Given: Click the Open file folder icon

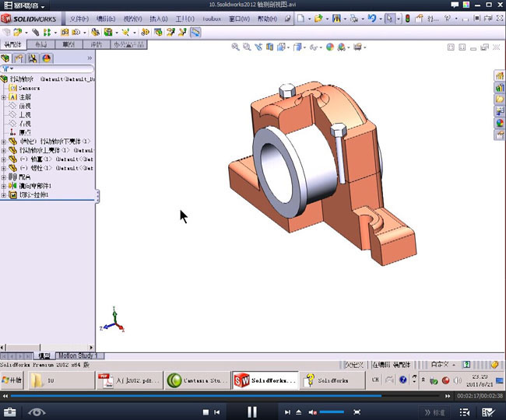Looking at the screenshot, I should click(318, 19).
